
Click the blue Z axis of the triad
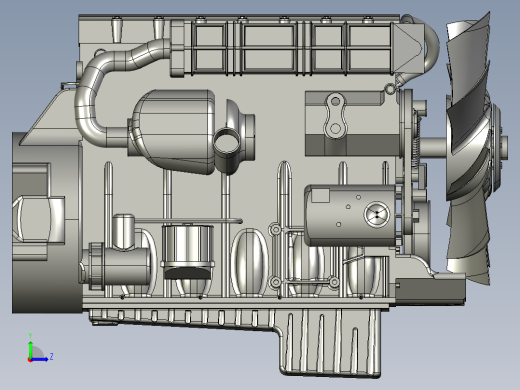click(40, 359)
